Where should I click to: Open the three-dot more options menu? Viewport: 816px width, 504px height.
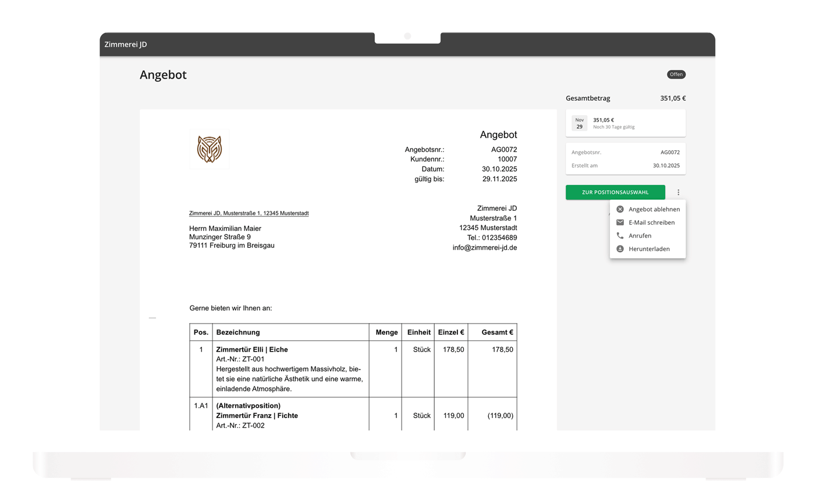tap(678, 192)
